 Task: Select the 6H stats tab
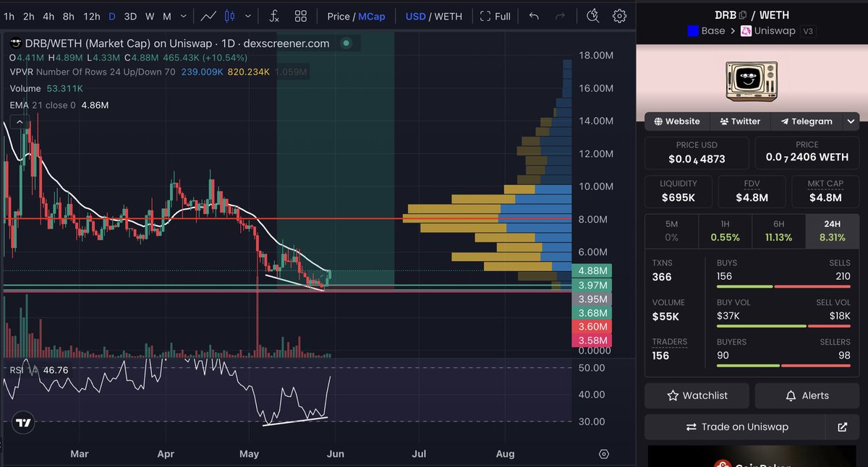778,231
